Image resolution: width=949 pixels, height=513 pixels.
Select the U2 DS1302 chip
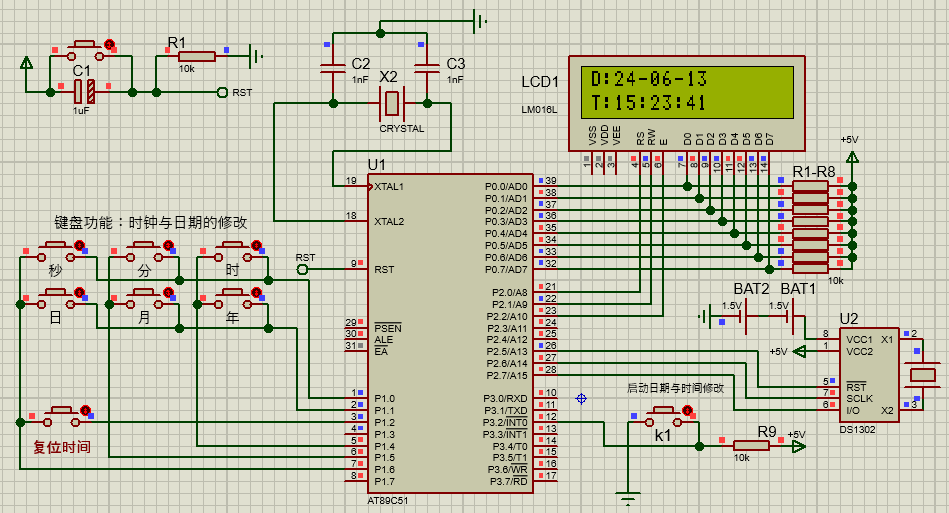(869, 374)
